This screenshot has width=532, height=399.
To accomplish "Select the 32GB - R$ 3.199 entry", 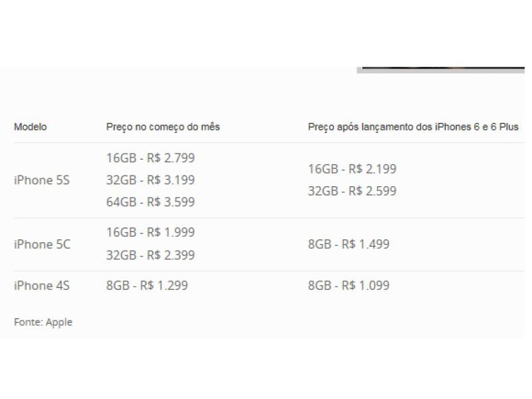I will (x=150, y=180).
